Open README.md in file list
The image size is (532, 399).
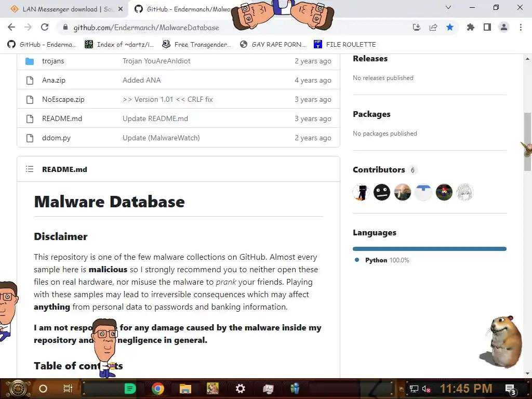click(62, 119)
